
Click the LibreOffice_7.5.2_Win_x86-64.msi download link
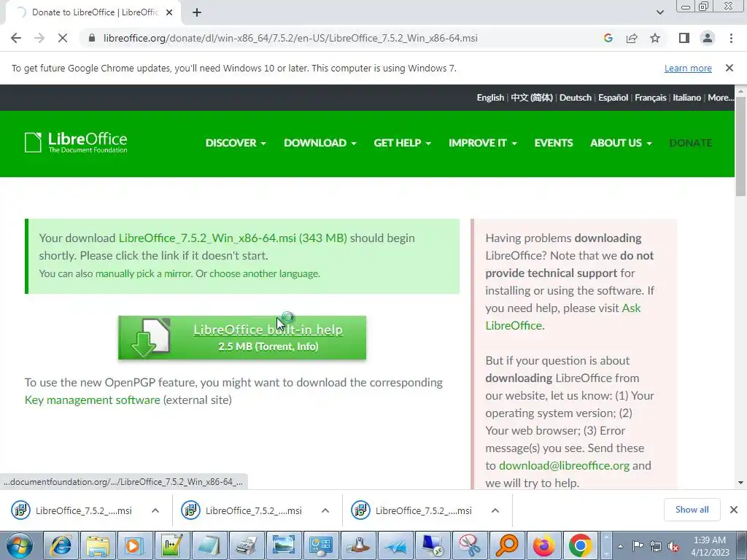(x=233, y=238)
